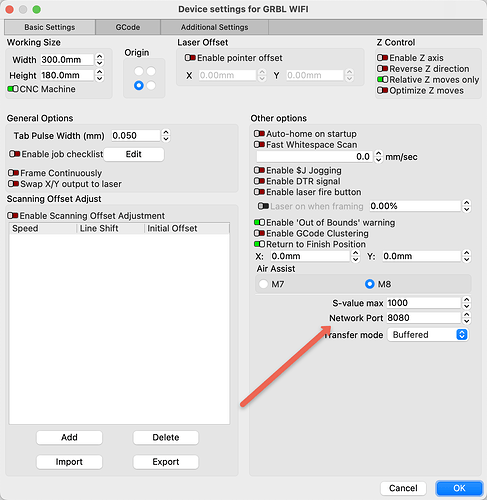Switch to the Basic Settings tab
This screenshot has height=500, width=487.
50,27
